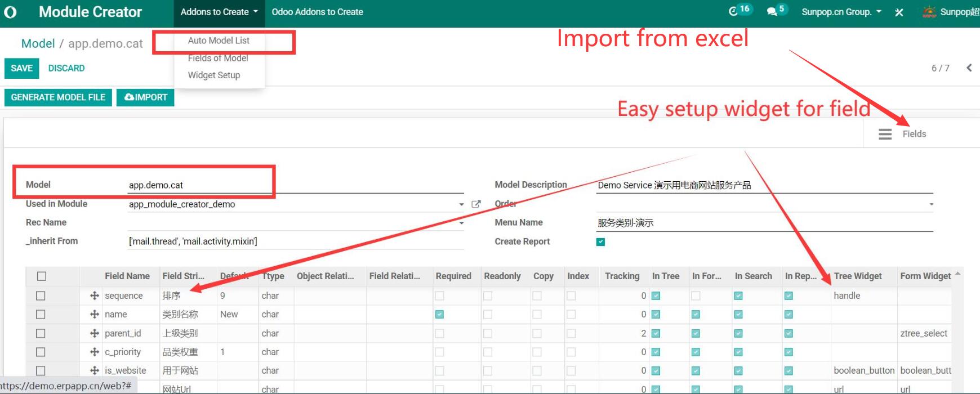The height and width of the screenshot is (394, 980).
Task: Open the conversations chat icon with 5
Action: tap(772, 11)
